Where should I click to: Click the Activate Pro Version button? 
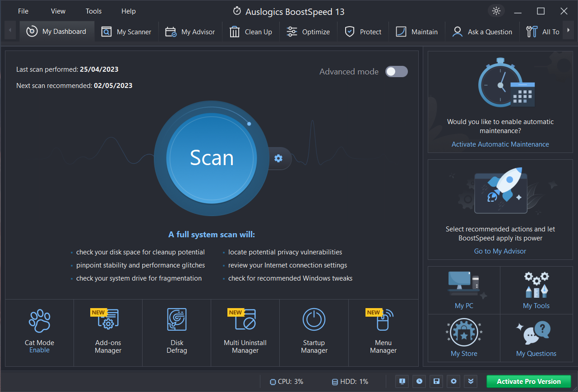click(x=528, y=382)
